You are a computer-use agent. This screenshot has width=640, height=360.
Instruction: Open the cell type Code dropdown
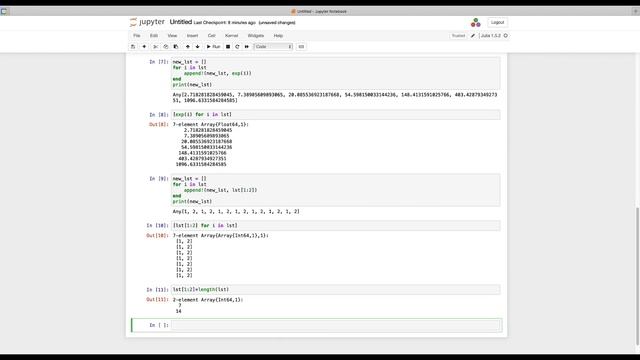coord(273,47)
